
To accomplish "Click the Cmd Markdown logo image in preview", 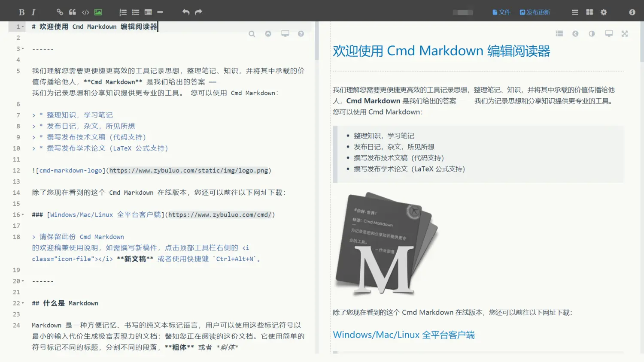I will (387, 244).
